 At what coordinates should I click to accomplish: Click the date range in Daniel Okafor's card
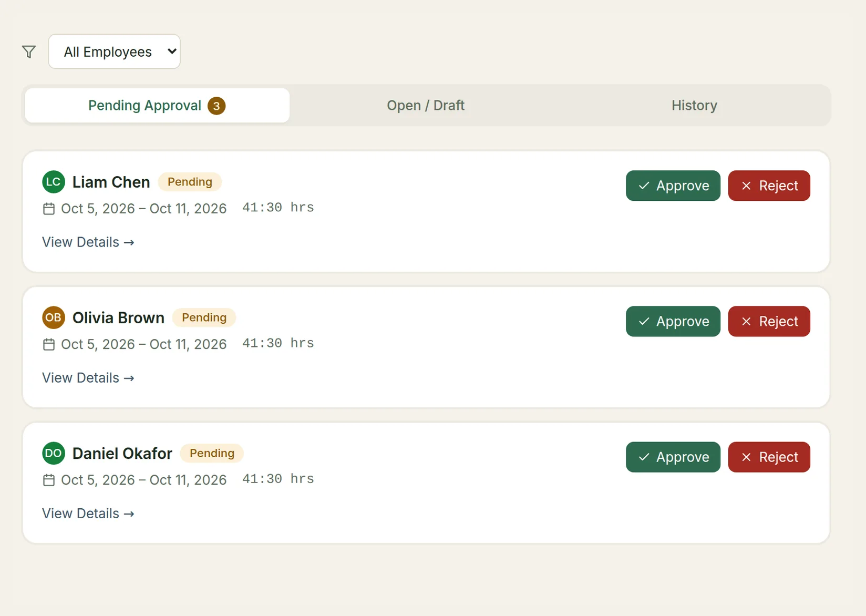pos(144,480)
